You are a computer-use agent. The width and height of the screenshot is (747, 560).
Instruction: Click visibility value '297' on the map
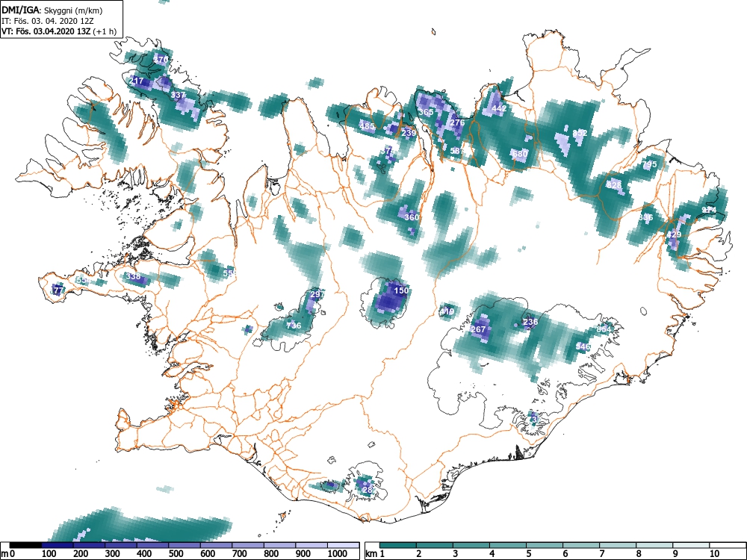(x=317, y=294)
